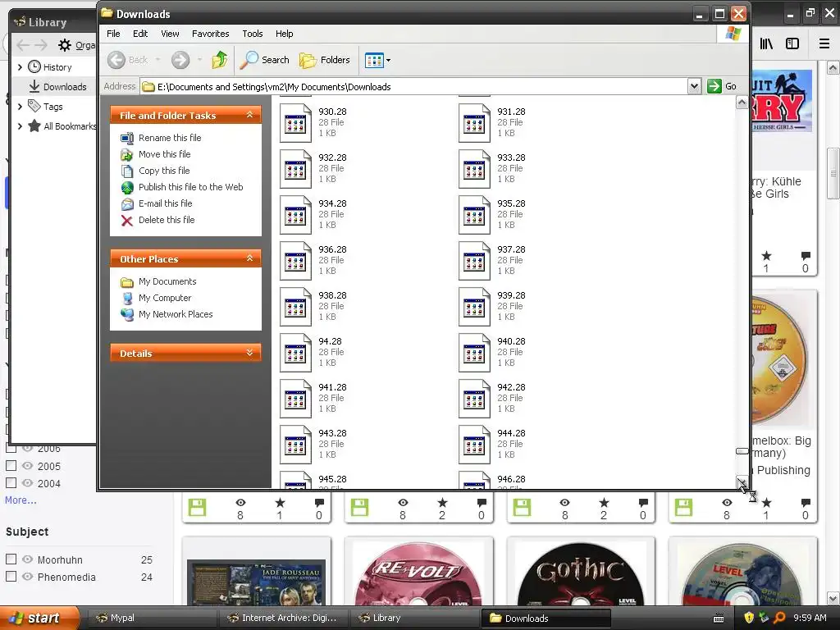Click the Up folder toolbar icon
The image size is (840, 630).
219,60
